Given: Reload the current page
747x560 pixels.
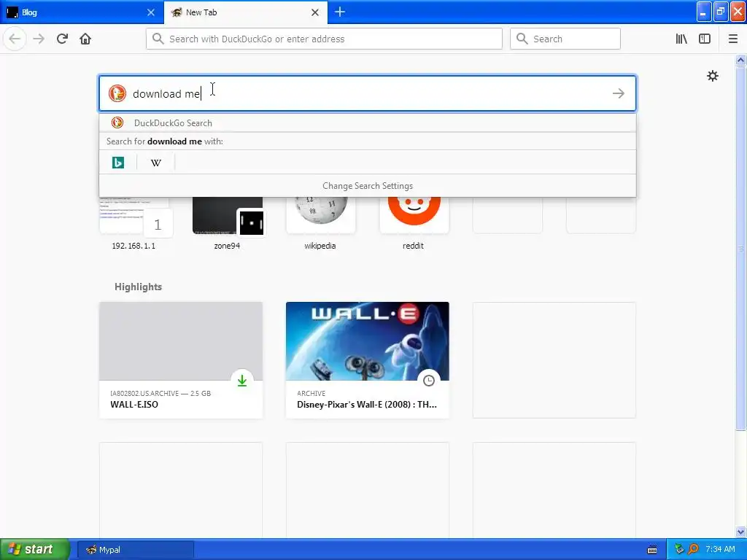Looking at the screenshot, I should click(62, 39).
